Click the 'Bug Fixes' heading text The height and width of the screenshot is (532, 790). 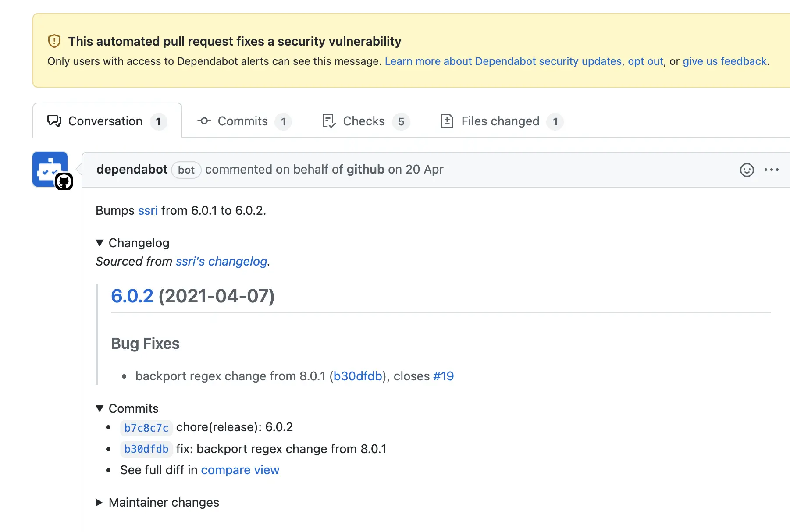pyautogui.click(x=146, y=344)
